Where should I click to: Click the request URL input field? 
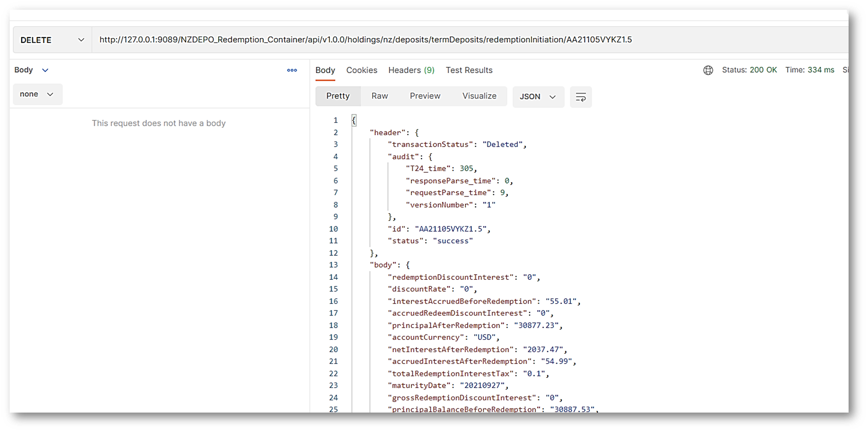coord(365,40)
